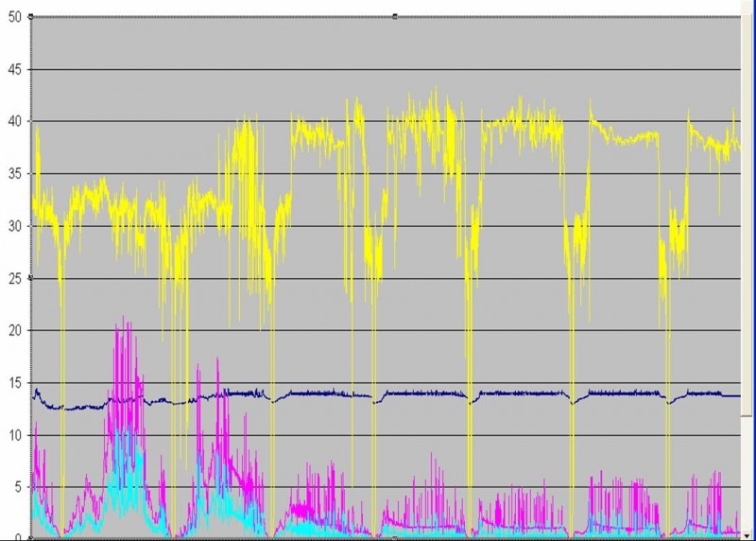
Task: Select the yellow data series line
Action: click(624, 140)
